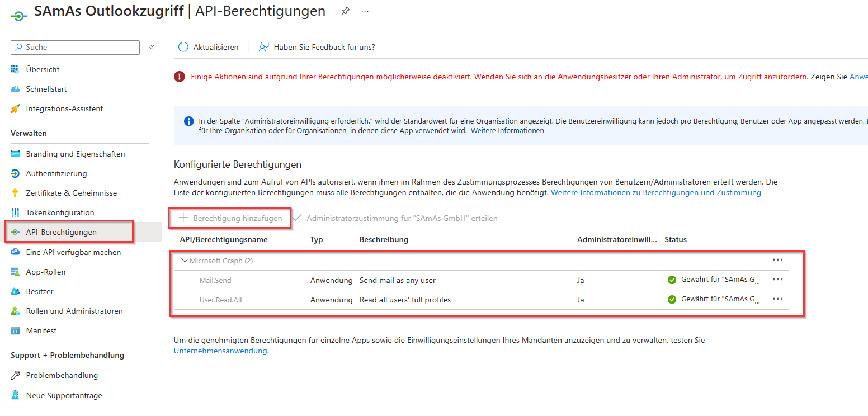Click the User.Read.All permission name

click(x=221, y=300)
